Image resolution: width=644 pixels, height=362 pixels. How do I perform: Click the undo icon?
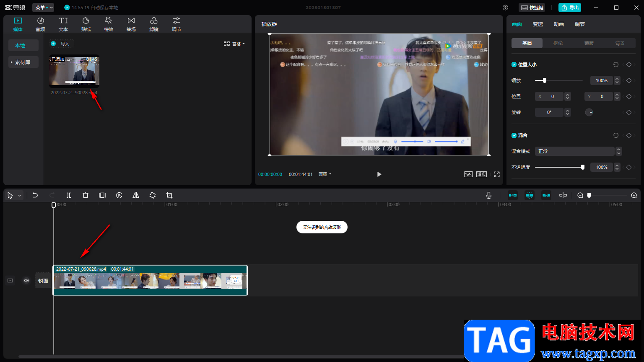point(35,195)
